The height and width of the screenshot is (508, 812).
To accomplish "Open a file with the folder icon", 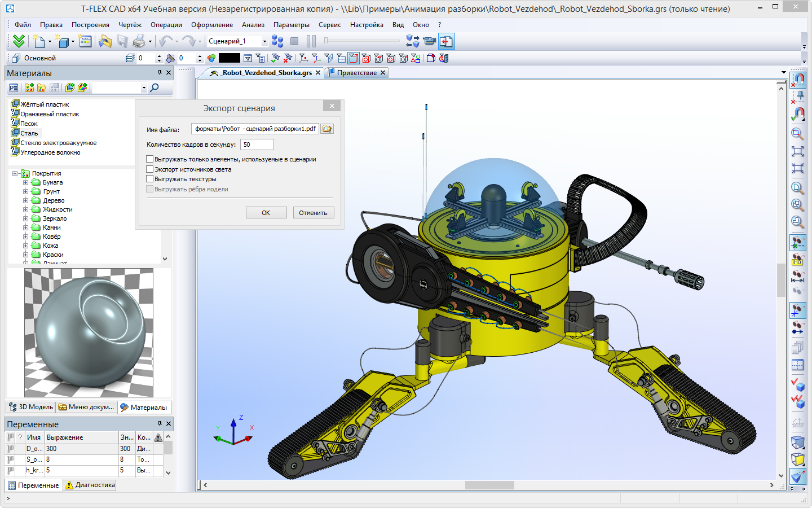I will (x=105, y=41).
